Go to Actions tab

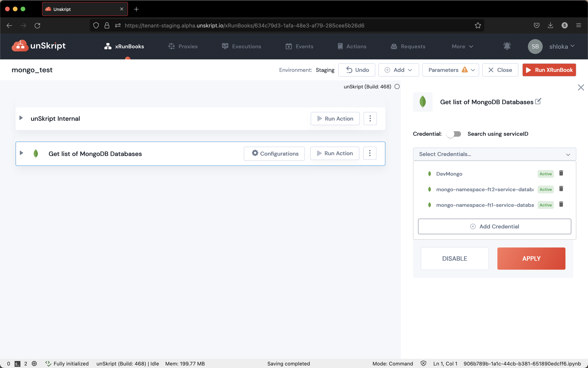tap(352, 46)
